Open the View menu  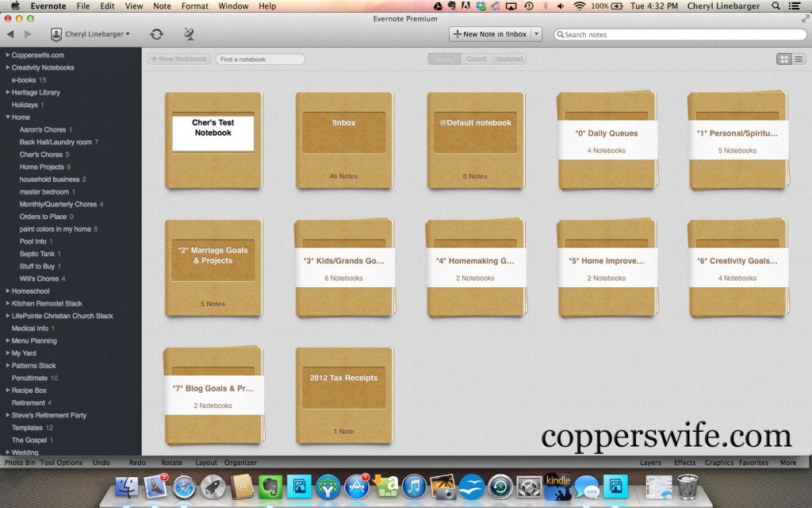[x=133, y=6]
